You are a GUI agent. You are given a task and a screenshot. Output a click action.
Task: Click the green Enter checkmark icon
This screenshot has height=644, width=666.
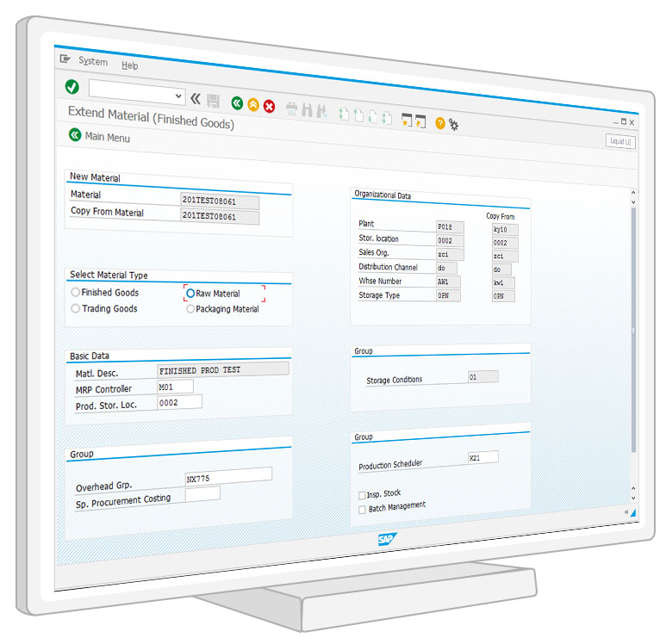(x=72, y=86)
